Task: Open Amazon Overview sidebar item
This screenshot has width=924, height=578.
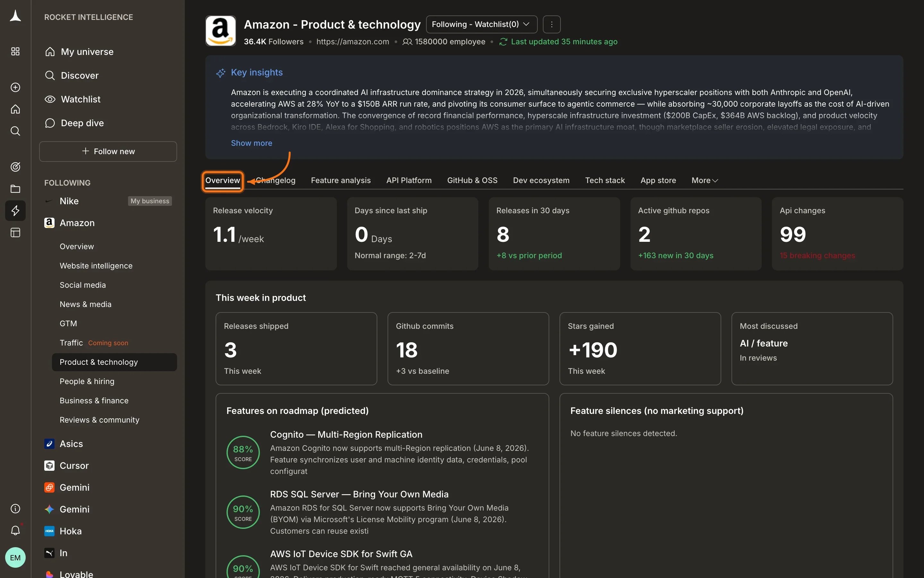Action: tap(77, 247)
